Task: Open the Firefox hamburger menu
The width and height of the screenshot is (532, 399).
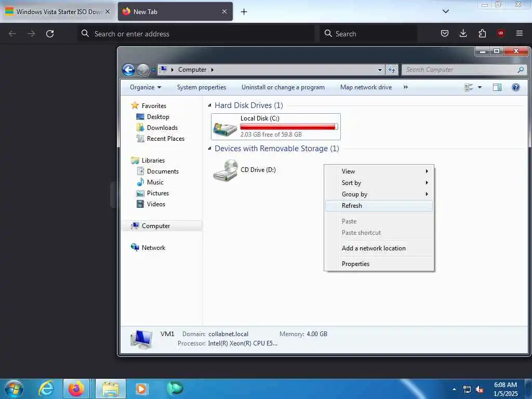Action: [520, 33]
